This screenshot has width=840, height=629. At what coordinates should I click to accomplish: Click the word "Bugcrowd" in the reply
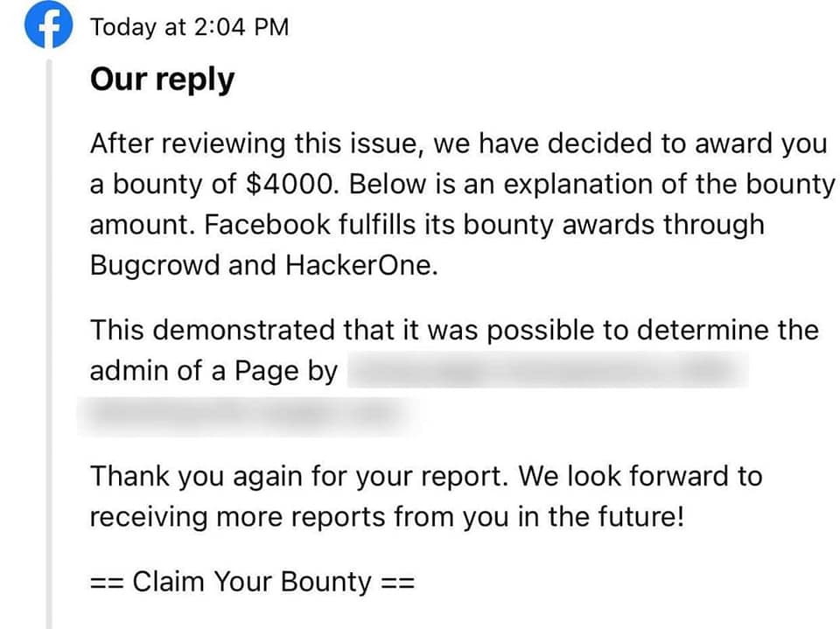click(x=155, y=265)
